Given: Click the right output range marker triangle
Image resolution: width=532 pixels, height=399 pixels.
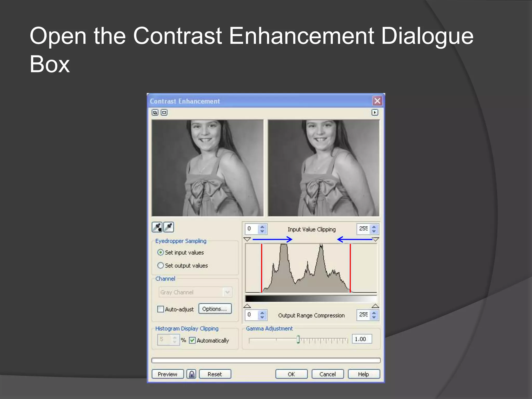Looking at the screenshot, I should coord(376,306).
